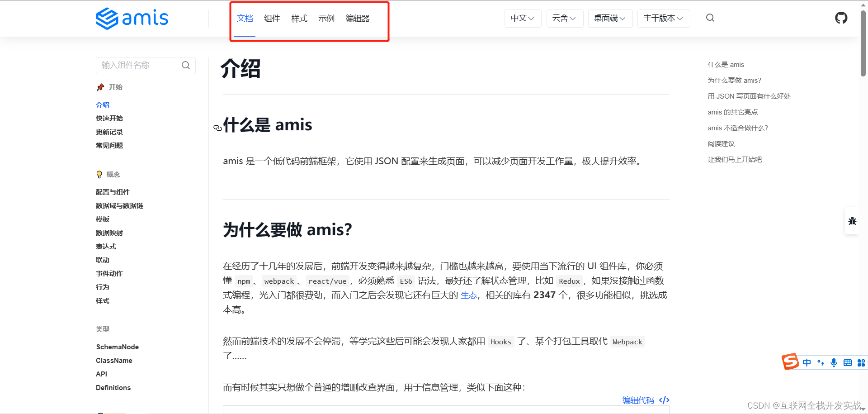Viewport: 868px width, 414px height.
Task: Click the magnifier in component search box
Action: (186, 65)
